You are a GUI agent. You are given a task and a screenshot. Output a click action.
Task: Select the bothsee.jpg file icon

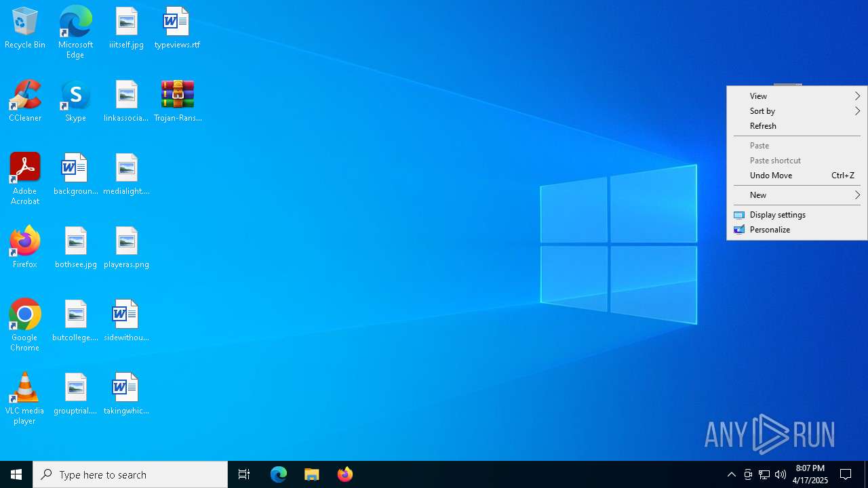[x=75, y=248]
